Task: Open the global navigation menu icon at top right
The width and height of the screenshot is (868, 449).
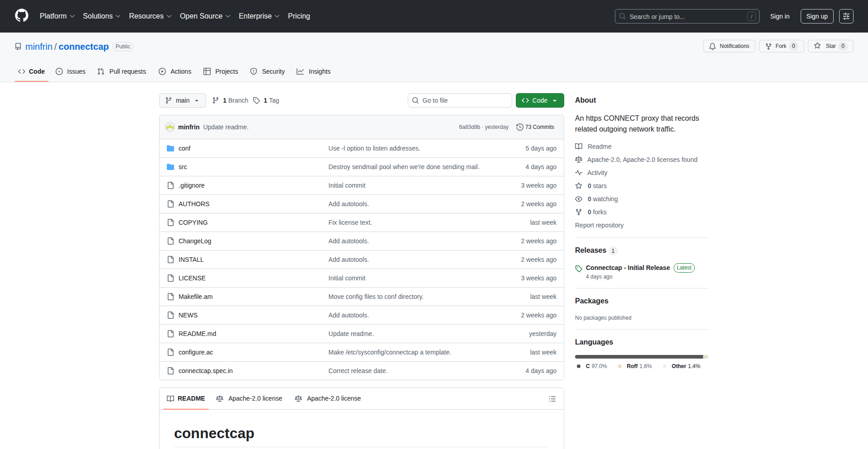Action: 846,16
